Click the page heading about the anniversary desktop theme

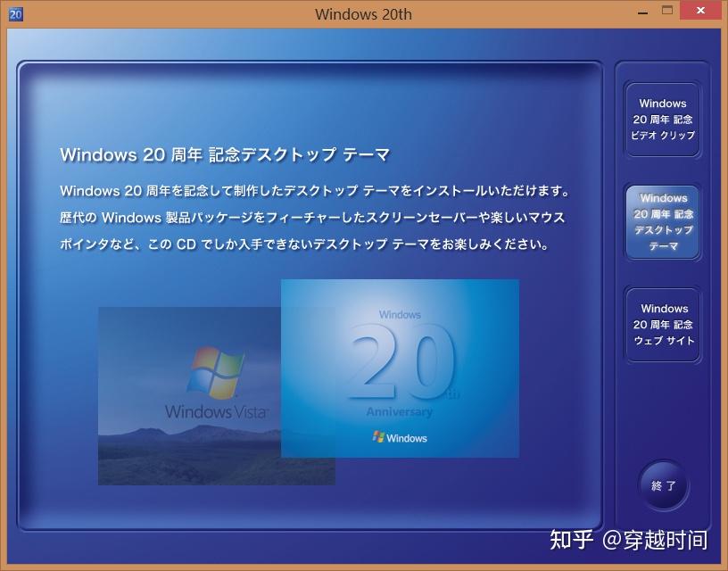[224, 154]
